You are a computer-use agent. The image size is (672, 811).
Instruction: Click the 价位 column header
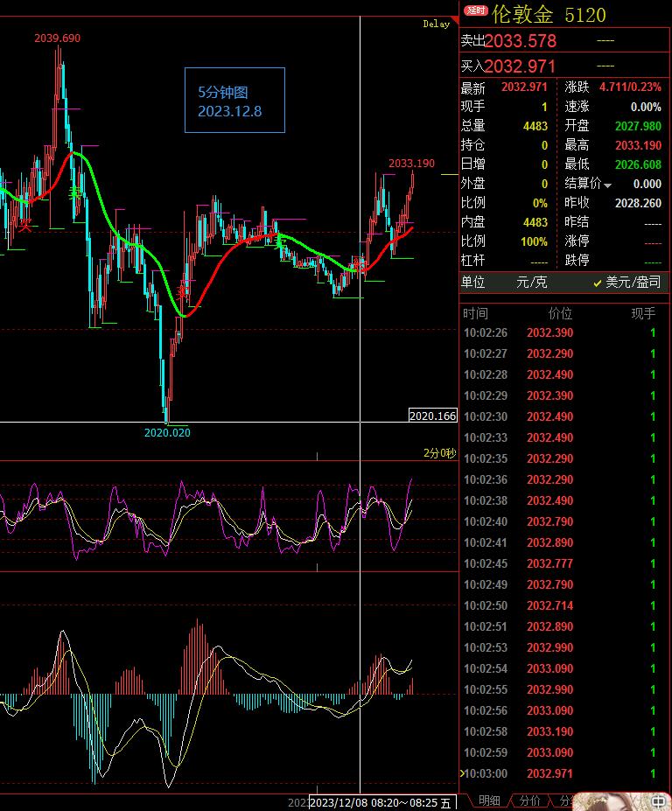(560, 313)
